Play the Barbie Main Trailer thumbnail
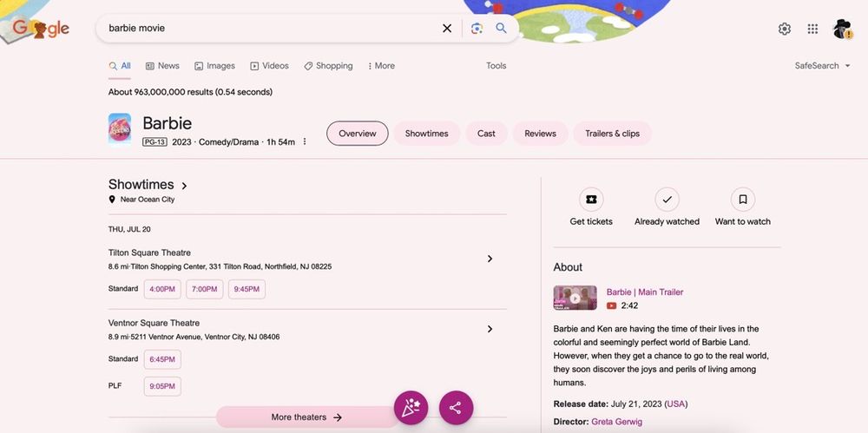Viewport: 868px width, 433px height. 575,298
